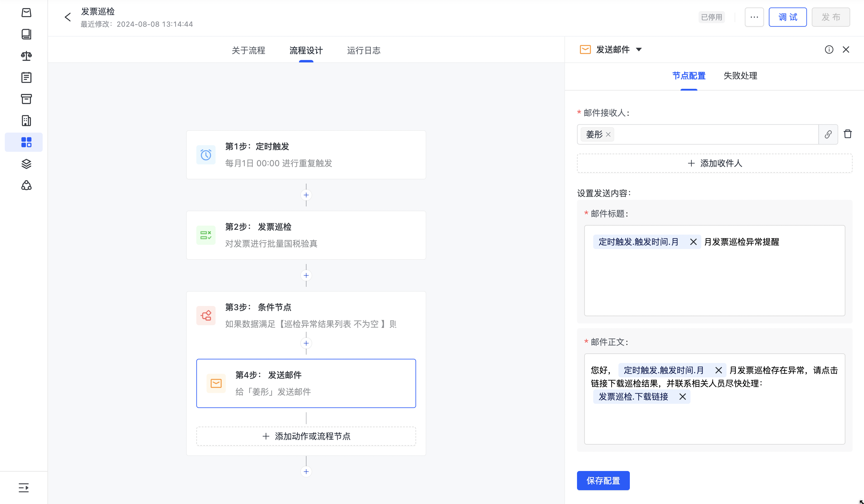Open the balance scale icon in sidebar
This screenshot has height=504, width=864.
click(26, 56)
